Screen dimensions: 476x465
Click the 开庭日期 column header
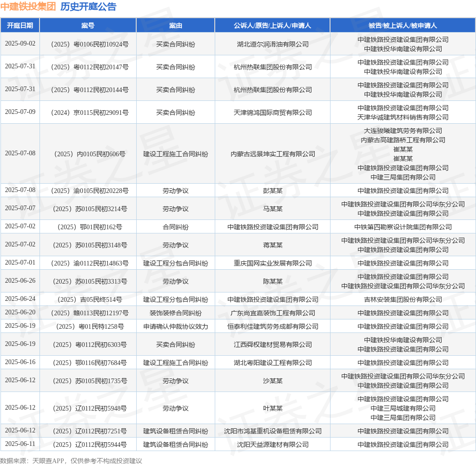pos(20,26)
